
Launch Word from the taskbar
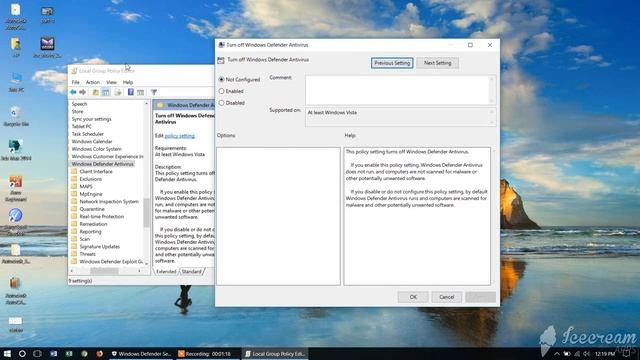(53, 353)
